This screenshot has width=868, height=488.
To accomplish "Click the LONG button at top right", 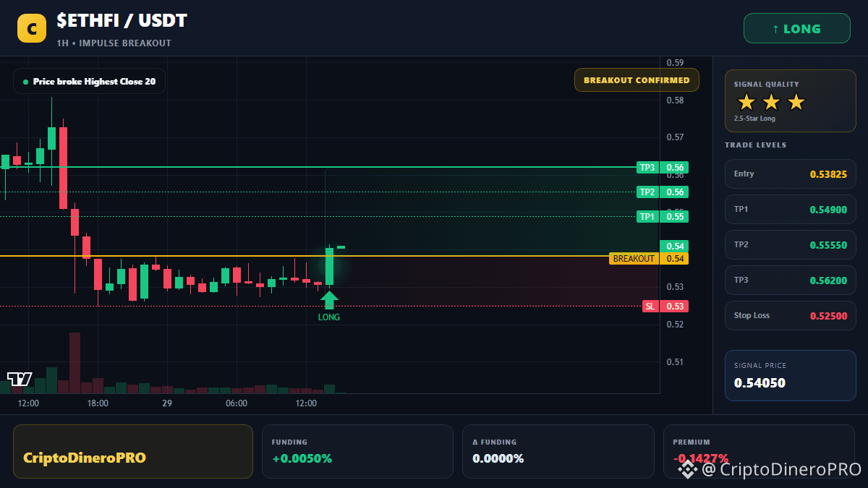I will [x=797, y=29].
